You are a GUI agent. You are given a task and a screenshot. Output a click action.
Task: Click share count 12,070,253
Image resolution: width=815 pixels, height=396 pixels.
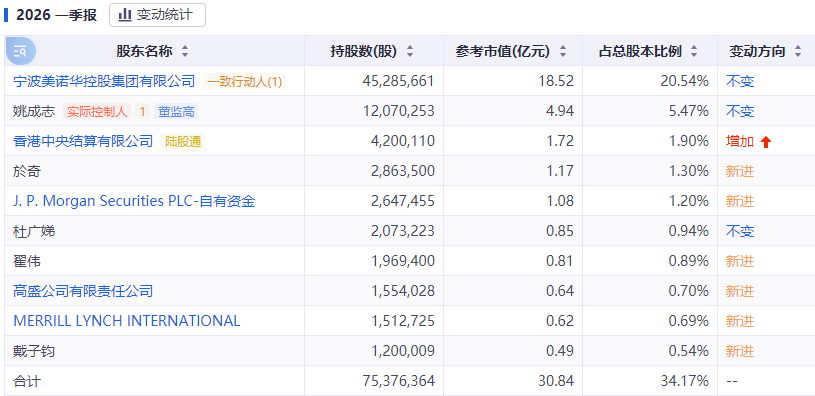click(398, 111)
